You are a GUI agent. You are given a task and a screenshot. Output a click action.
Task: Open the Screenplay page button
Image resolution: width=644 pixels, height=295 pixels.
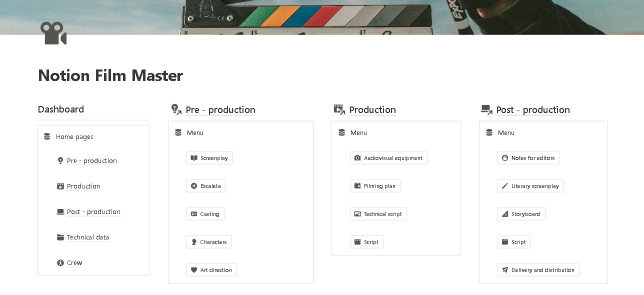coord(209,158)
